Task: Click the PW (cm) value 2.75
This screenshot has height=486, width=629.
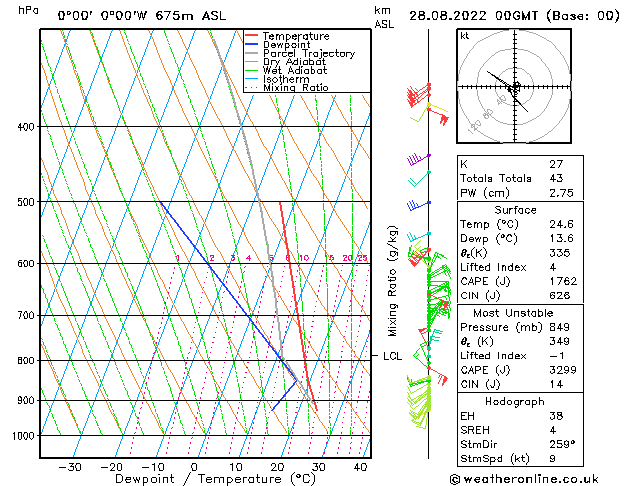Action: click(x=561, y=193)
